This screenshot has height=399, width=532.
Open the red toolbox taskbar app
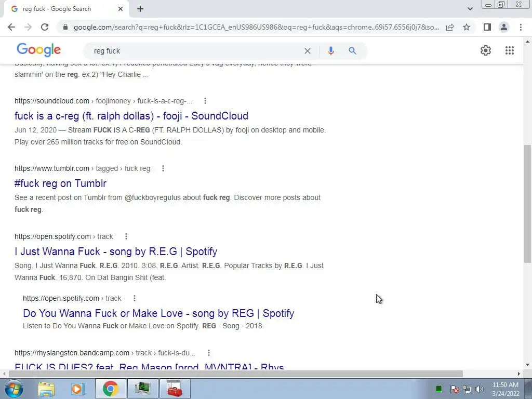pyautogui.click(x=175, y=389)
